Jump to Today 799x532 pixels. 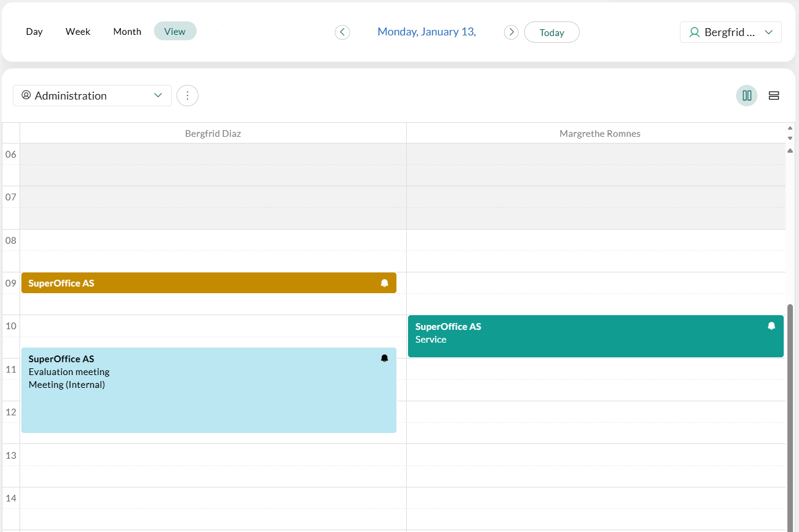[552, 32]
